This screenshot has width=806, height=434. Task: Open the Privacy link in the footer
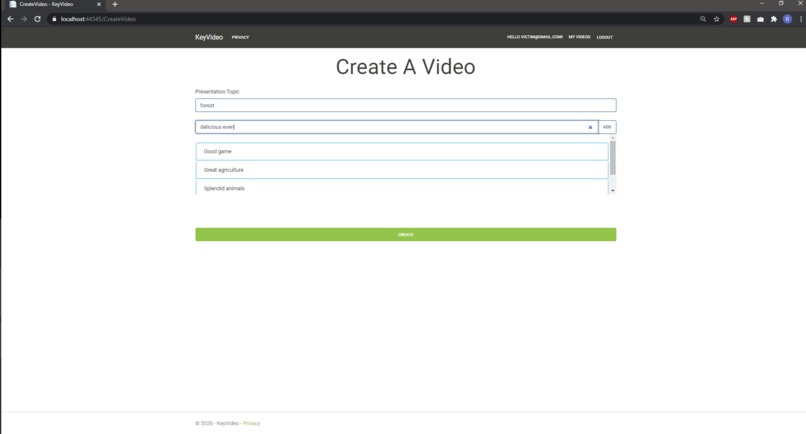coord(251,423)
